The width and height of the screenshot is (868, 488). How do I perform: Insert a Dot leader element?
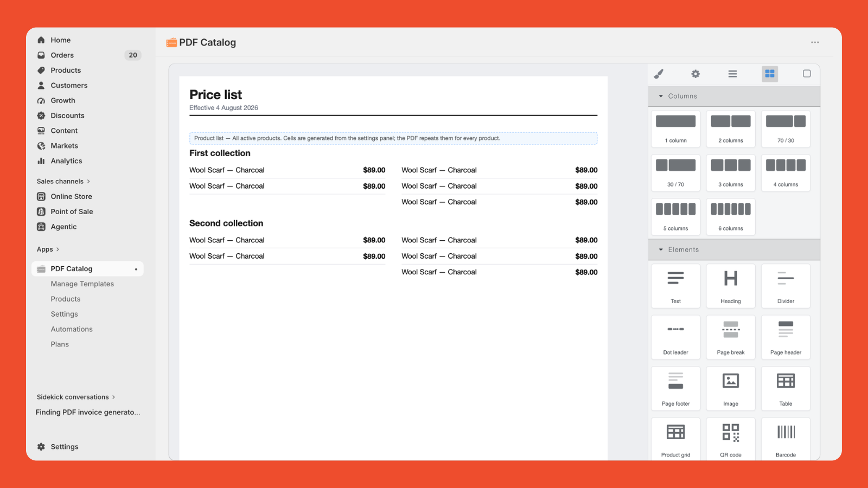(x=675, y=337)
